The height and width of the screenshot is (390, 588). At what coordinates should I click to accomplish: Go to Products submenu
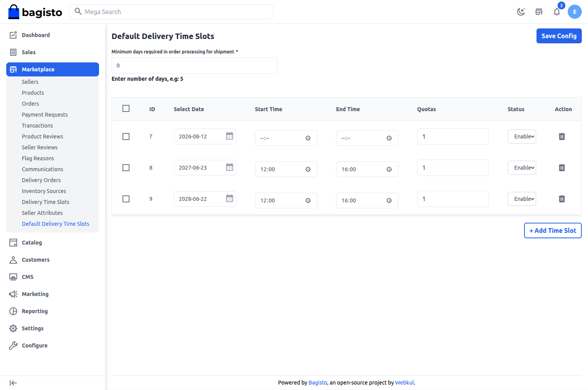tap(33, 93)
